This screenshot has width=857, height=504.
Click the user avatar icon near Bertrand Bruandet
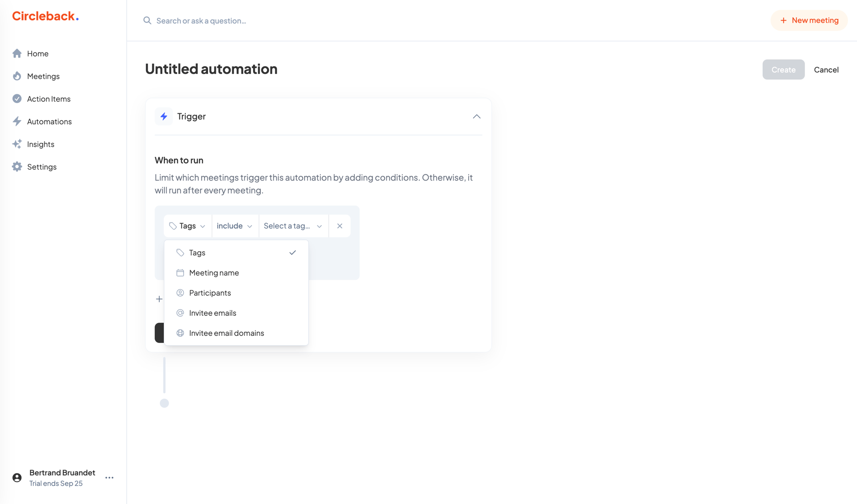17,477
